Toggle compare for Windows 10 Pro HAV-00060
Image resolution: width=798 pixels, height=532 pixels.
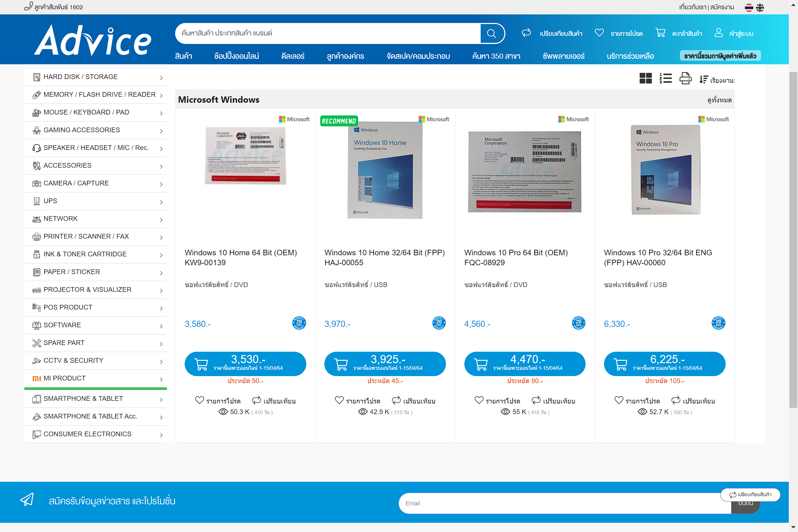coord(693,401)
